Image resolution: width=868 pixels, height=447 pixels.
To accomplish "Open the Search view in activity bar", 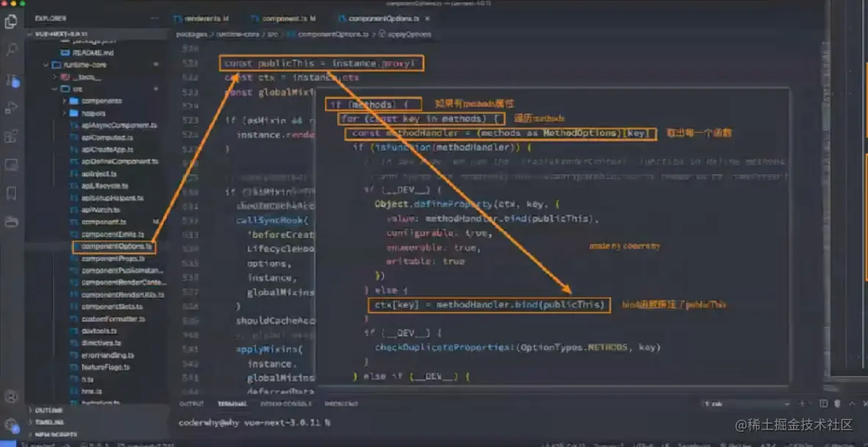I will 10,50.
